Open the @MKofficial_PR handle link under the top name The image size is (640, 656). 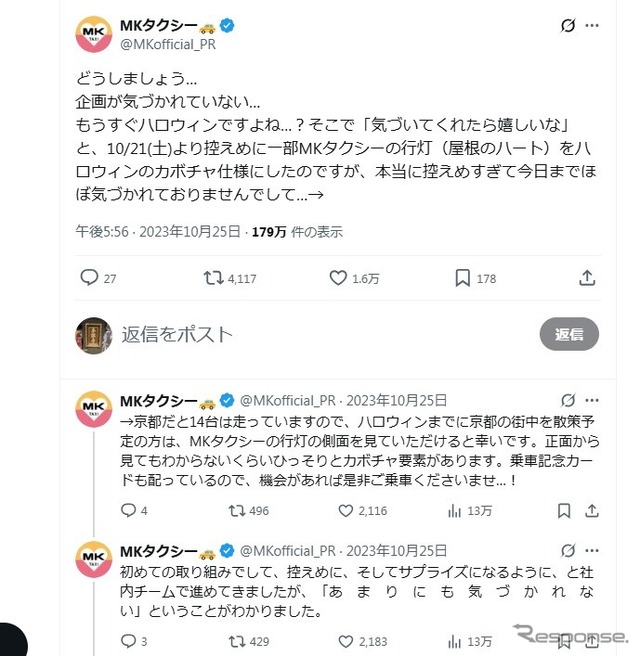(166, 43)
